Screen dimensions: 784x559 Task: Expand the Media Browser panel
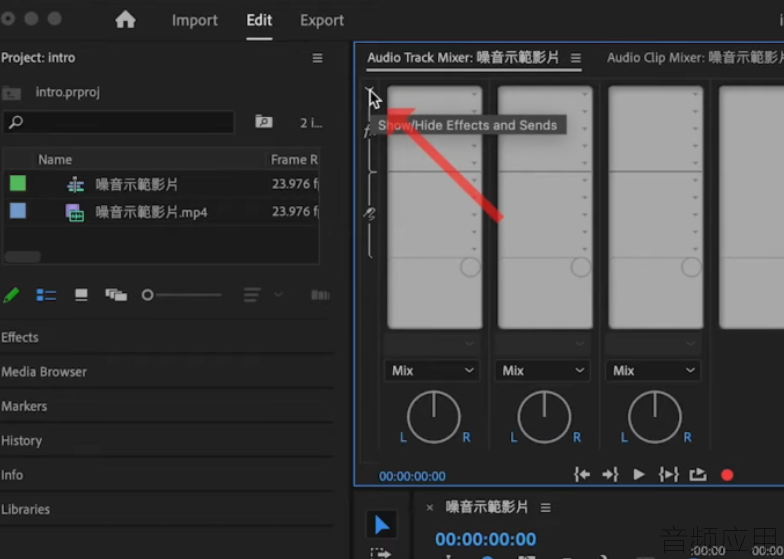pos(44,372)
